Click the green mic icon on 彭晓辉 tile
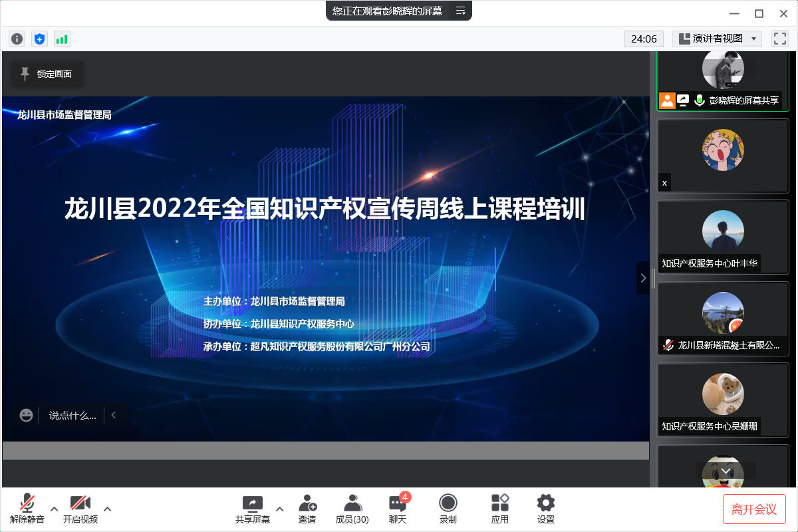Screen dimensions: 798x532 [700, 100]
